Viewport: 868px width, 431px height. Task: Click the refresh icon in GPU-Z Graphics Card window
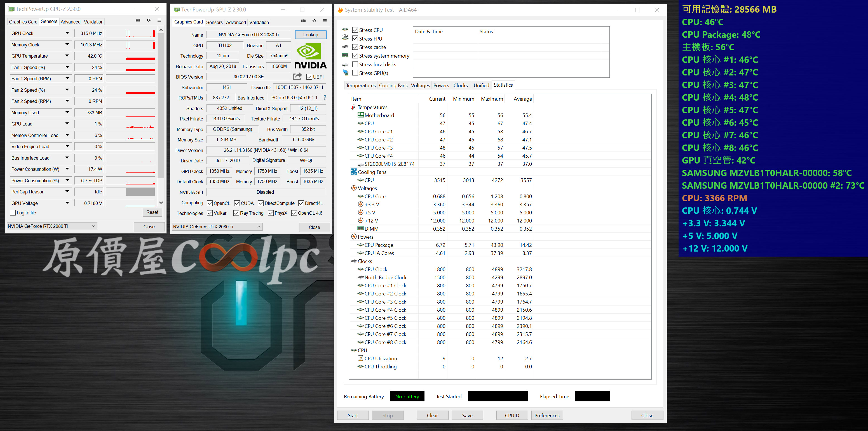click(314, 21)
